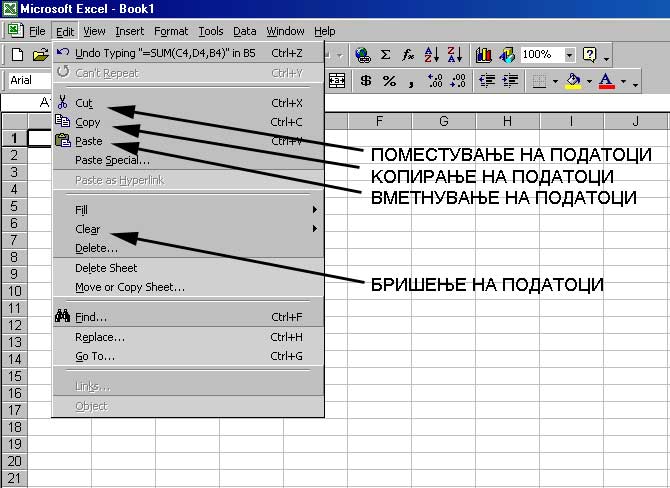Open the Data menu
Image resolution: width=670 pixels, height=488 pixels.
244,31
